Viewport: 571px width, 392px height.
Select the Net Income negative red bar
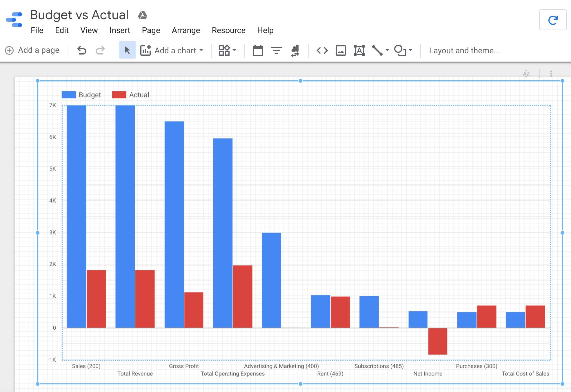(438, 341)
